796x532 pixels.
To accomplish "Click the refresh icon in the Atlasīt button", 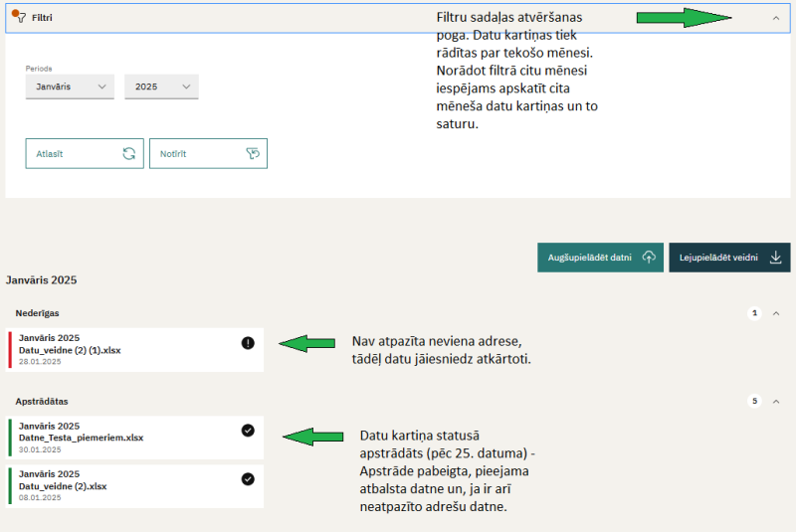I will (129, 154).
